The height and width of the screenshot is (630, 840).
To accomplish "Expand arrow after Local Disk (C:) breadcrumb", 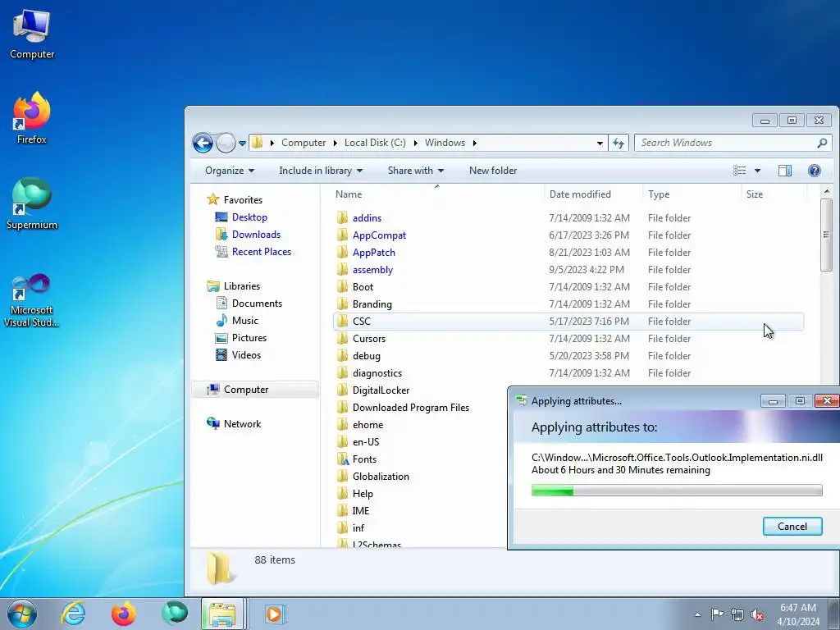I will tap(416, 143).
